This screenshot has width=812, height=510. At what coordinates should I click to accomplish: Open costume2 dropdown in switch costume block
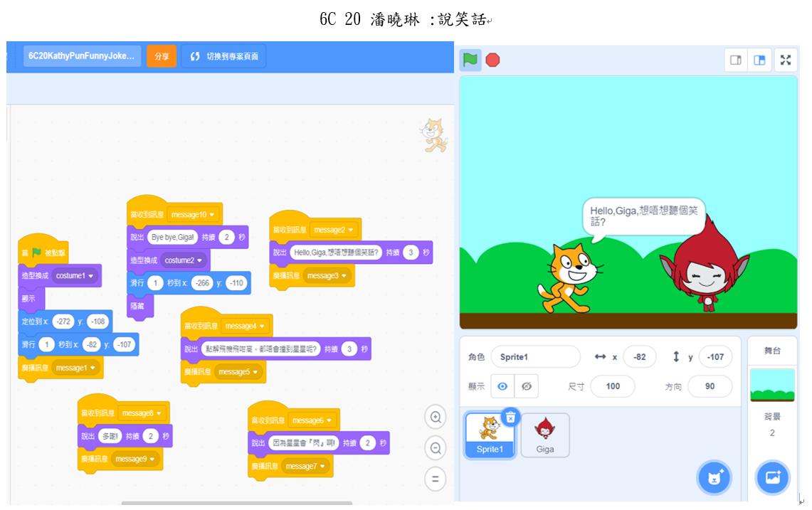pos(184,260)
